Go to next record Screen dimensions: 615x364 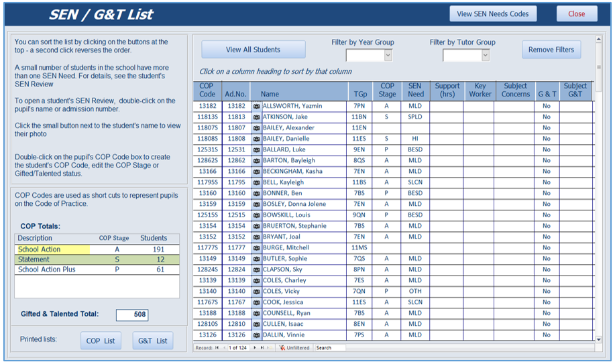point(255,348)
